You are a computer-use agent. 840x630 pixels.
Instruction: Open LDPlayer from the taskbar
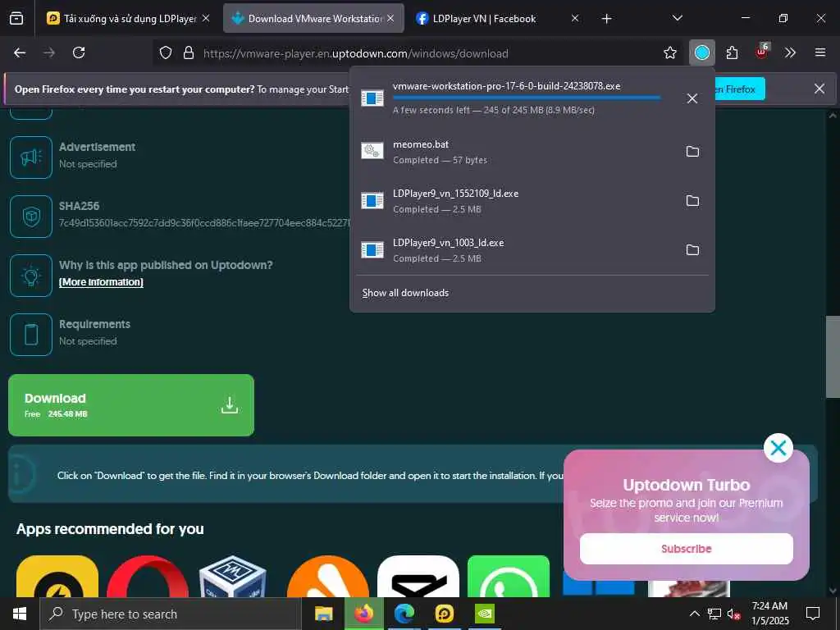pyautogui.click(x=444, y=614)
